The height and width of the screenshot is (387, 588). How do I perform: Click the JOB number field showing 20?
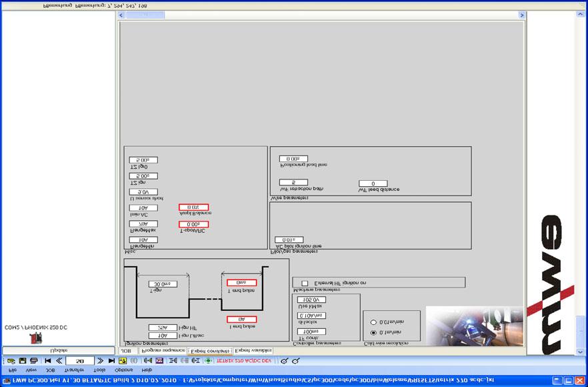click(x=79, y=361)
